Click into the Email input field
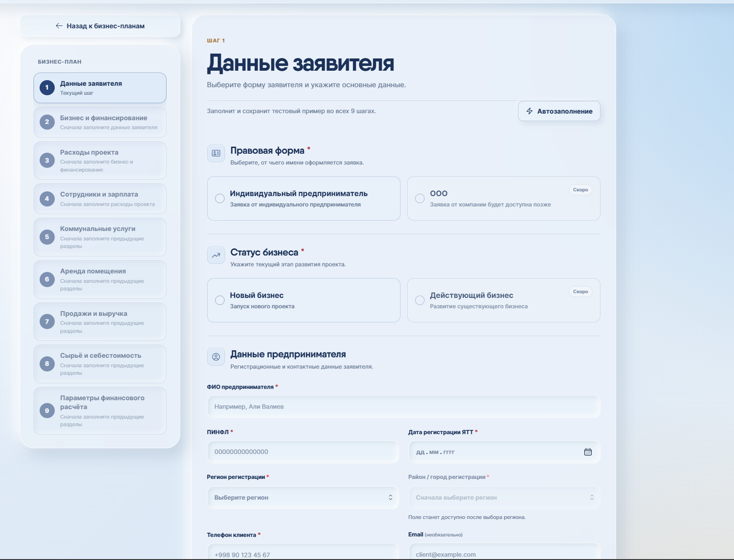This screenshot has height=560, width=734. coord(504,552)
